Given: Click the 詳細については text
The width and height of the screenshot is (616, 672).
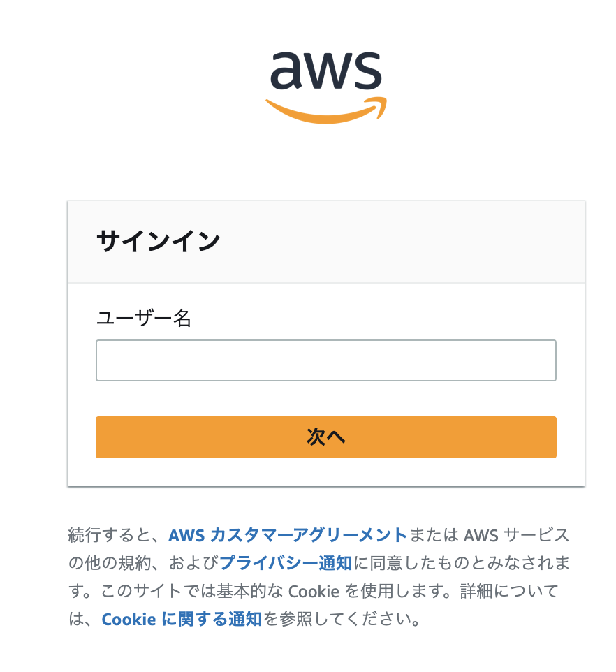Looking at the screenshot, I should pos(510,591).
